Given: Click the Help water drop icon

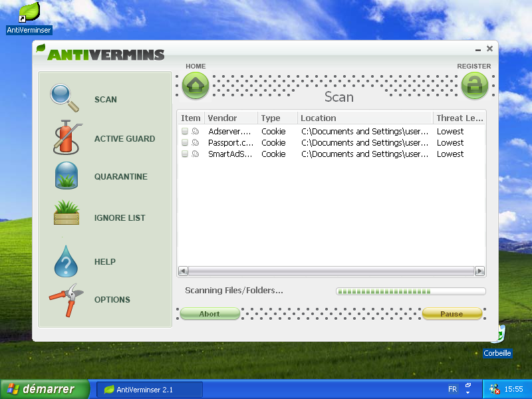Looking at the screenshot, I should point(66,261).
